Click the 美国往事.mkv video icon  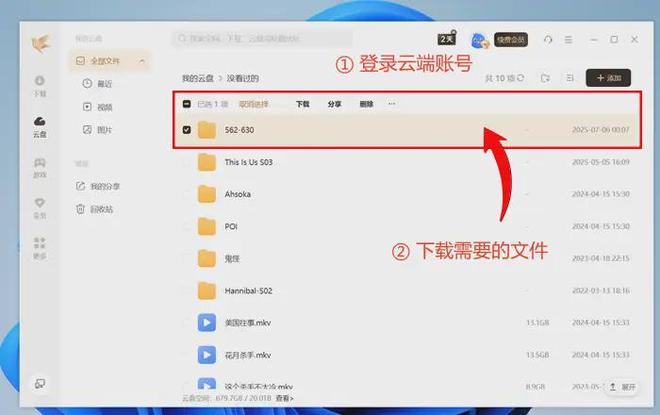coord(207,323)
